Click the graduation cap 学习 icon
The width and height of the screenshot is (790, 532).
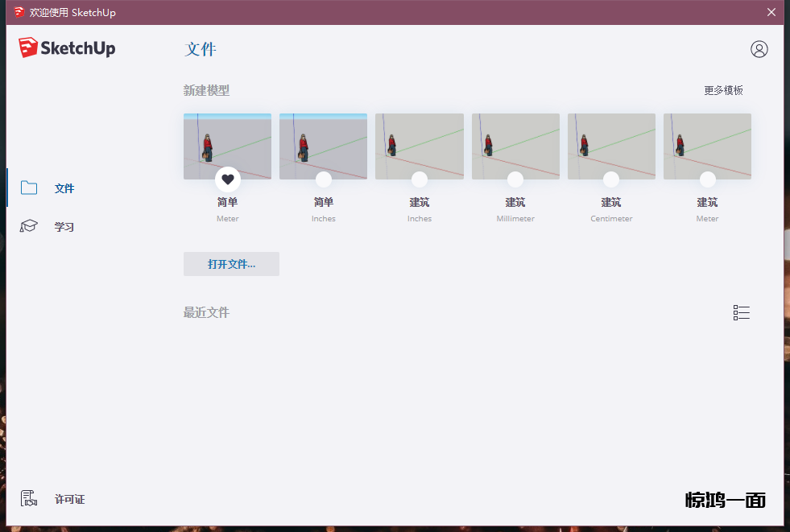[29, 226]
